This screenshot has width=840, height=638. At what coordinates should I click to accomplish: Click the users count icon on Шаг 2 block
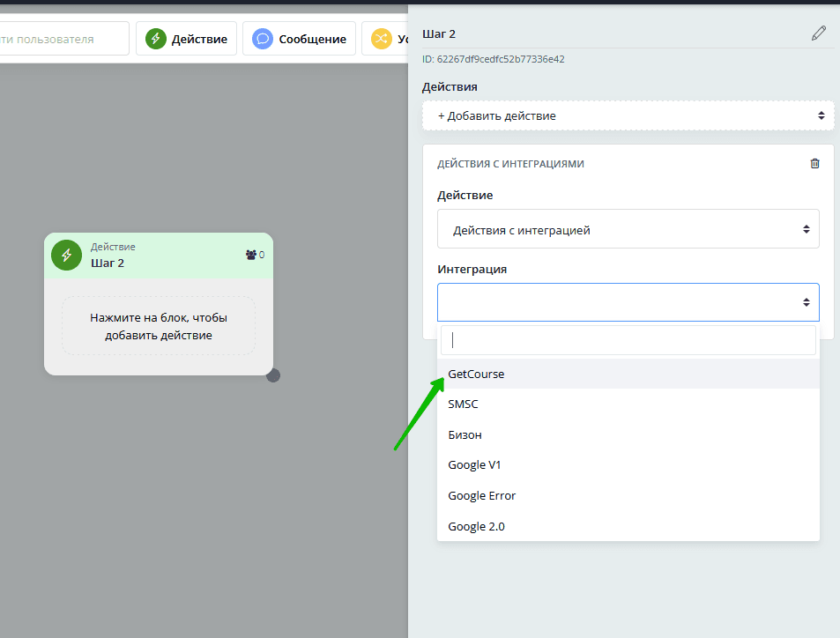250,255
